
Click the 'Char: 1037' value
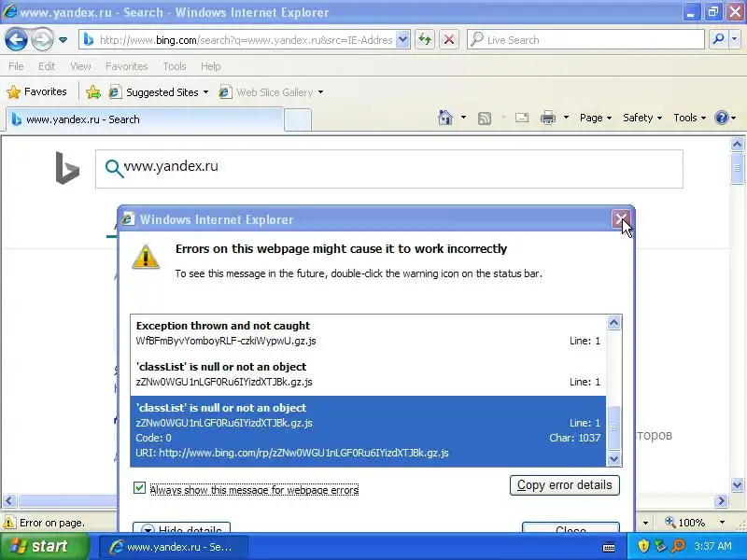574,438
